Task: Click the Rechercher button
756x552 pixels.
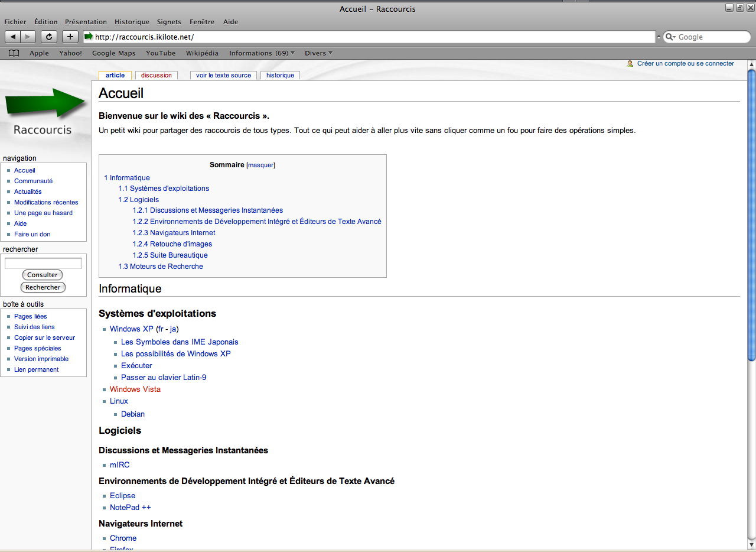Action: tap(43, 287)
